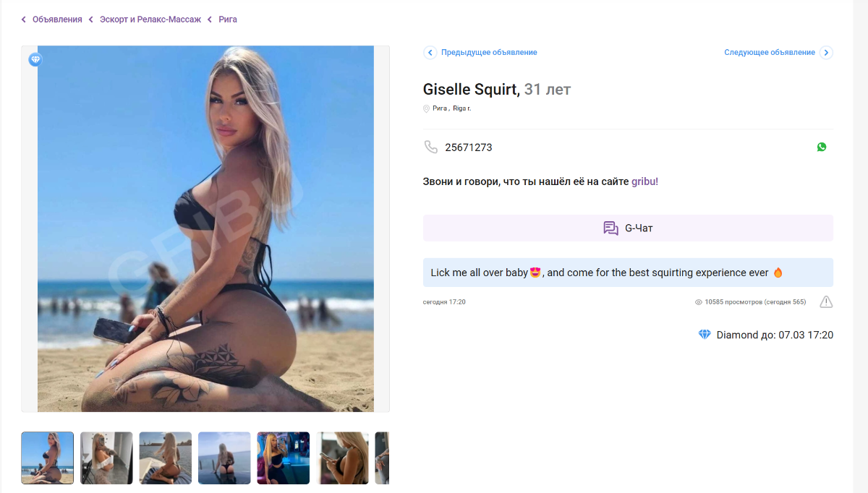Viewport: 868px width, 493px height.
Task: Follow the gribu link in text
Action: [x=644, y=181]
